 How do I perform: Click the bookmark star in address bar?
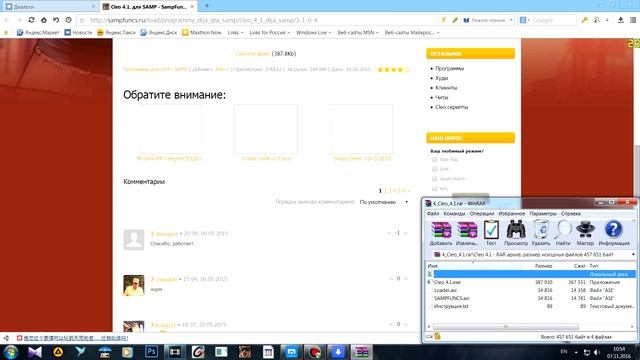point(82,20)
